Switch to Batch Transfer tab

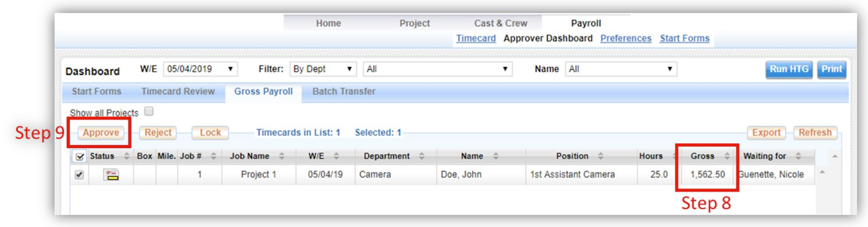coord(344,91)
